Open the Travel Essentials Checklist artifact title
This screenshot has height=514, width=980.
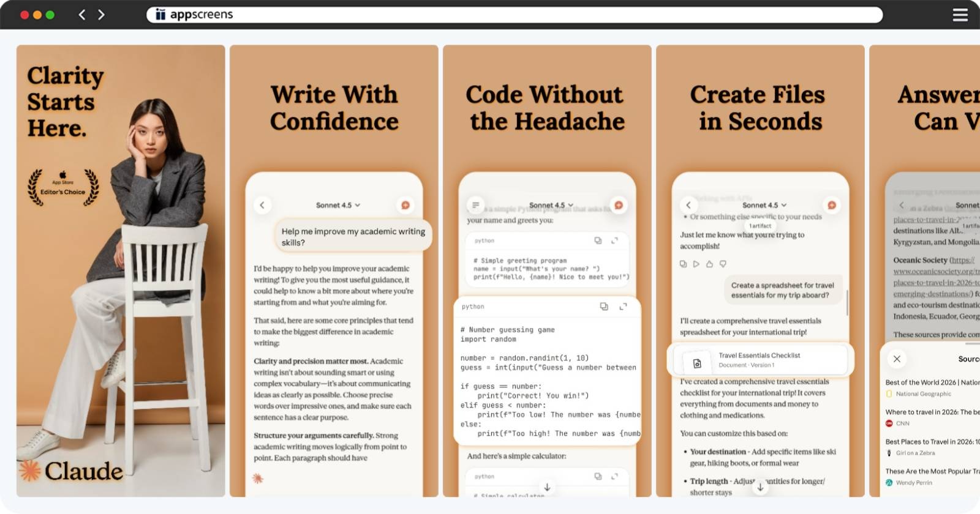[759, 355]
